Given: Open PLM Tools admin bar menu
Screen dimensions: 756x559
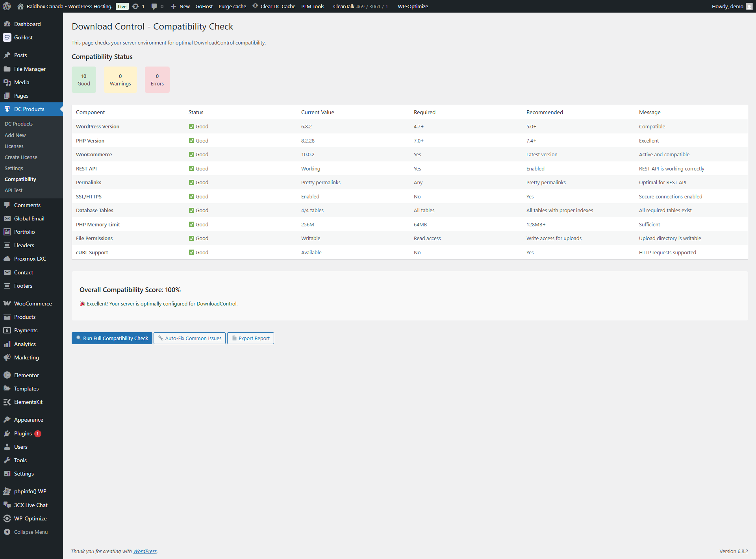Looking at the screenshot, I should pos(313,6).
